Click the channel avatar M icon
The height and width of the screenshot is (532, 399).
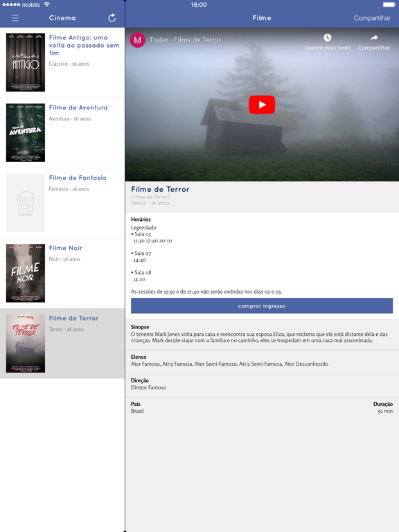coord(137,40)
